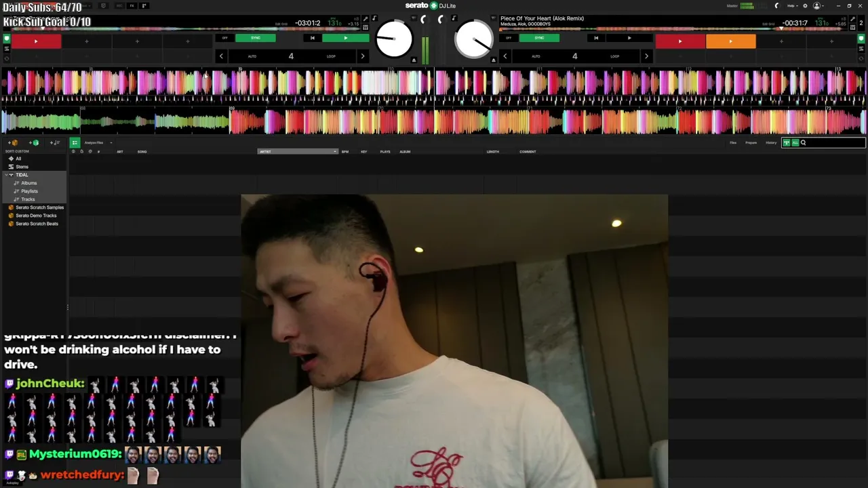Eject the track from the left deck
Image resolution: width=868 pixels, height=488 pixels.
pyautogui.click(x=414, y=60)
